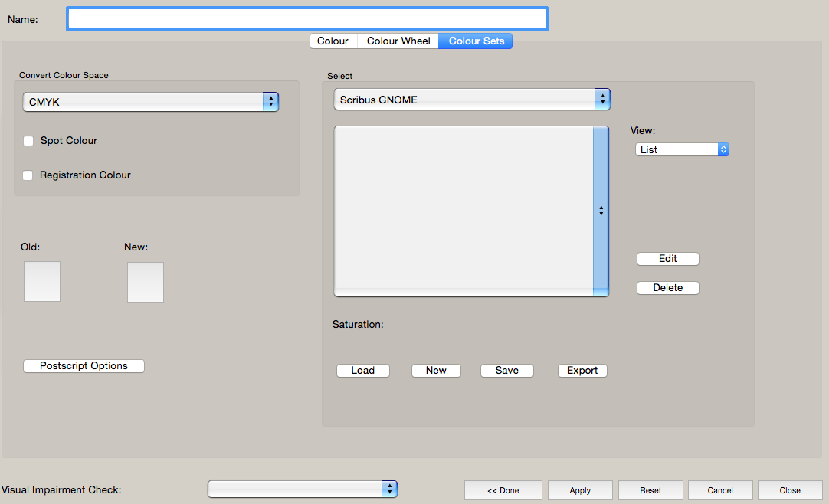Expand the Scribus GNOME colour set dropdown
The width and height of the screenshot is (829, 504).
(472, 100)
